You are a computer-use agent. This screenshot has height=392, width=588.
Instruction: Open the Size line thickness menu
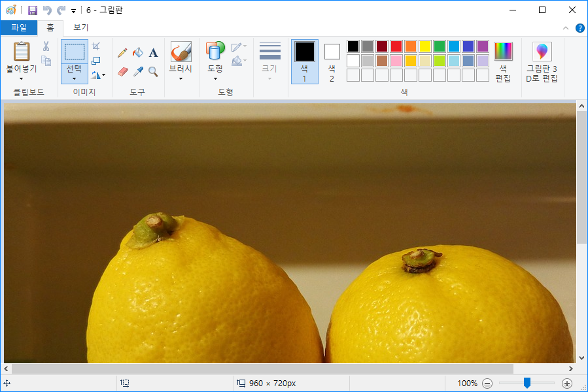(x=269, y=61)
